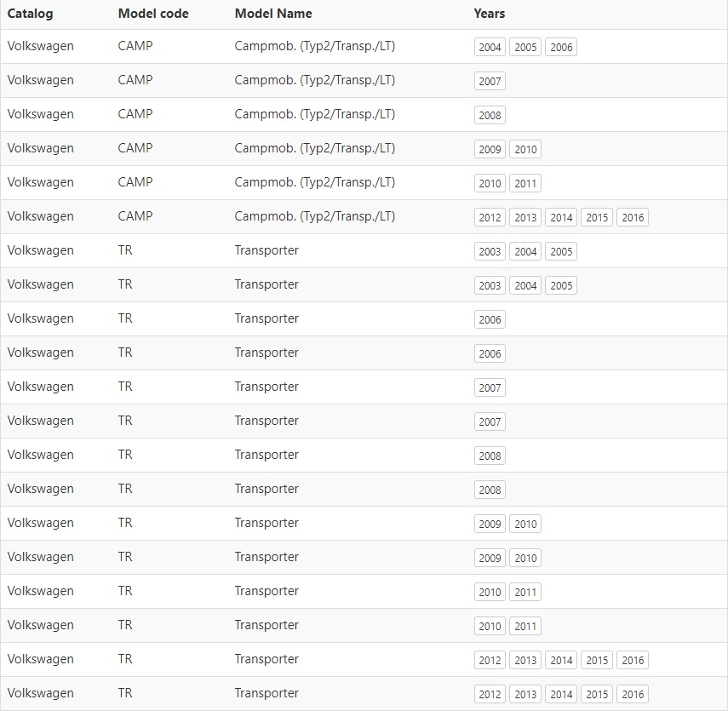Click 2005 badge in the top table row

coord(525,48)
